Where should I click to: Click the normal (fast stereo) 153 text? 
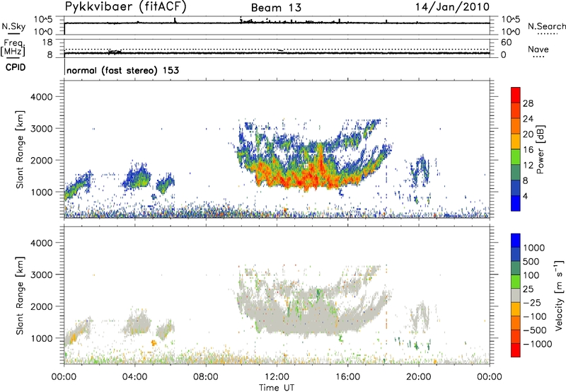pos(122,70)
